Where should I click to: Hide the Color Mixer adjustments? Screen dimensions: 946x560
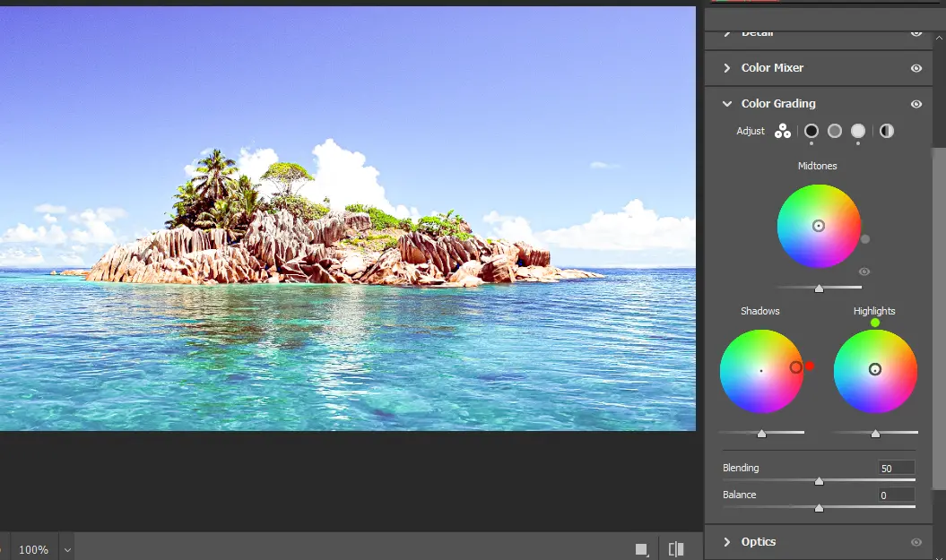point(916,67)
